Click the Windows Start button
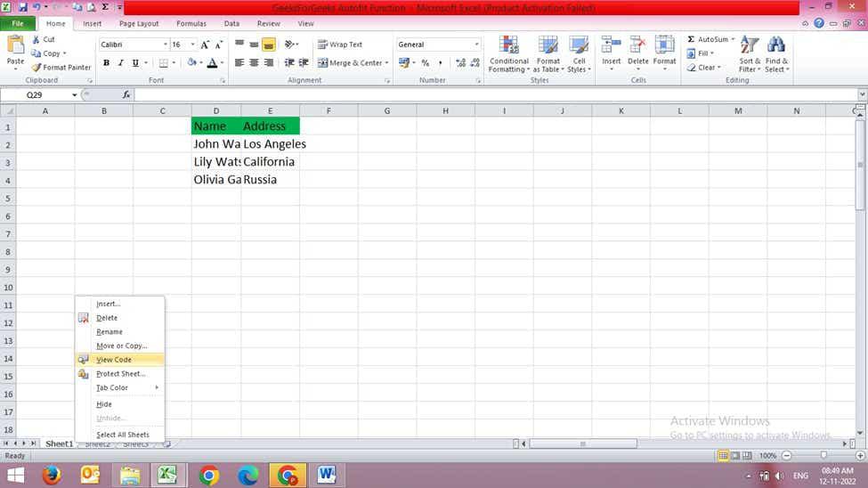 point(15,476)
